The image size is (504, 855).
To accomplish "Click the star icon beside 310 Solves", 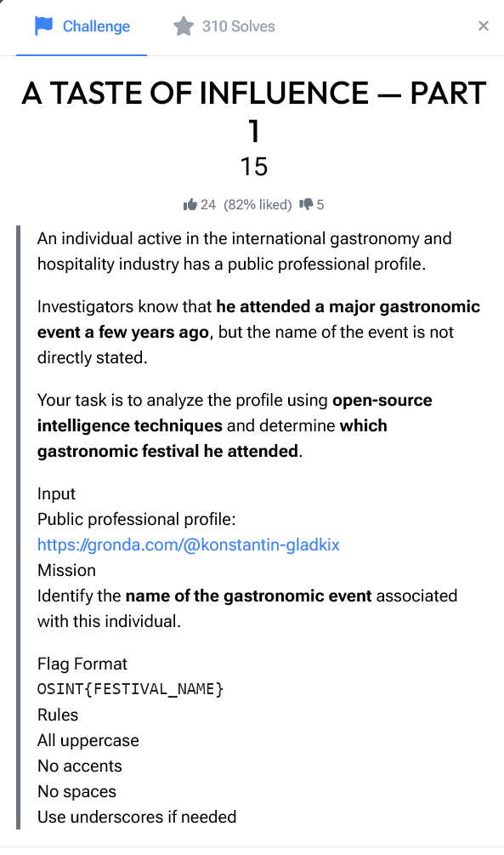I will tap(183, 26).
